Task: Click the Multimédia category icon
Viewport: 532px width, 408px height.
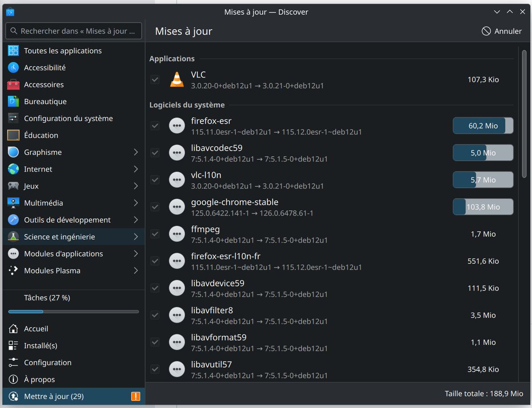Action: pyautogui.click(x=13, y=203)
